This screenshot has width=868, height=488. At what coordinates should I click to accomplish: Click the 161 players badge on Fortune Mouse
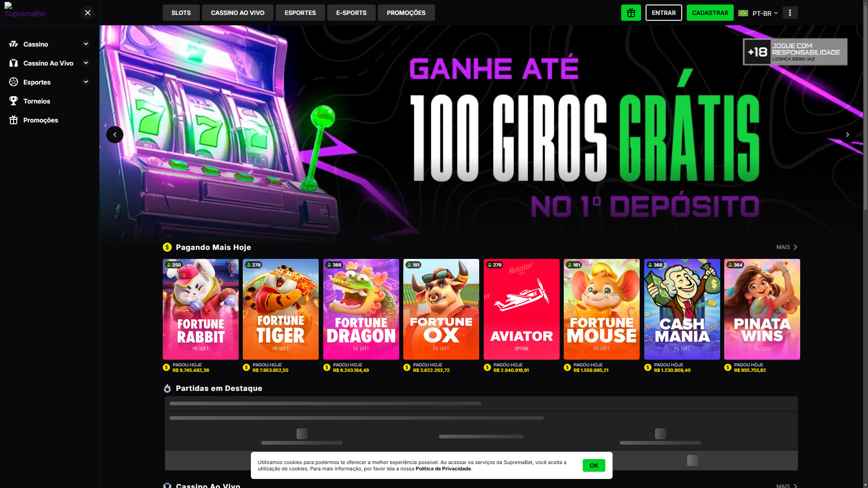[574, 265]
